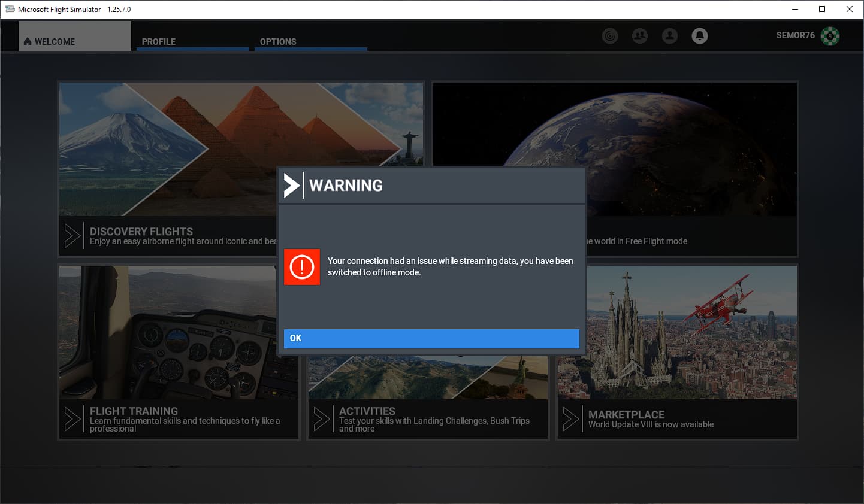Open the notifications bell icon
This screenshot has width=864, height=504.
click(x=699, y=36)
